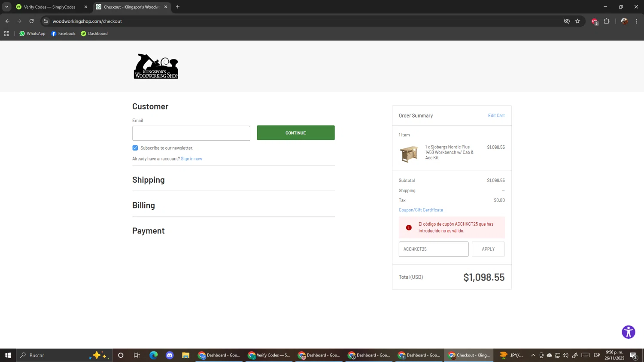Uncheck Subscribe to our newsletter
The height and width of the screenshot is (362, 644).
click(135, 148)
